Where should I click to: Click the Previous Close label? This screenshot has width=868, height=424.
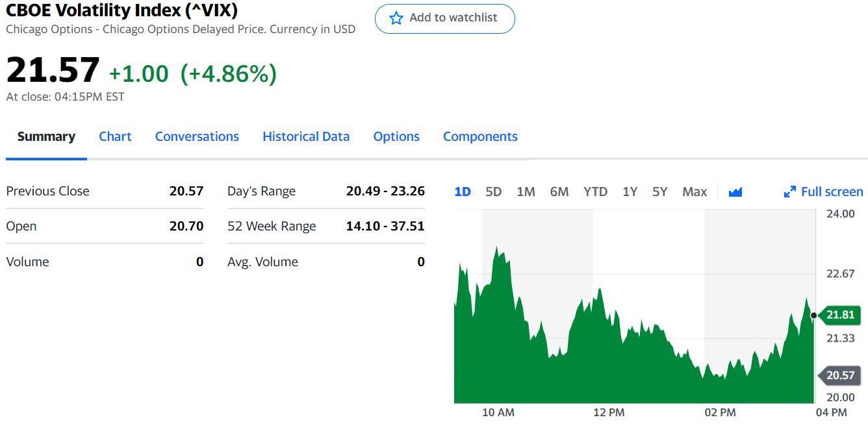[47, 191]
